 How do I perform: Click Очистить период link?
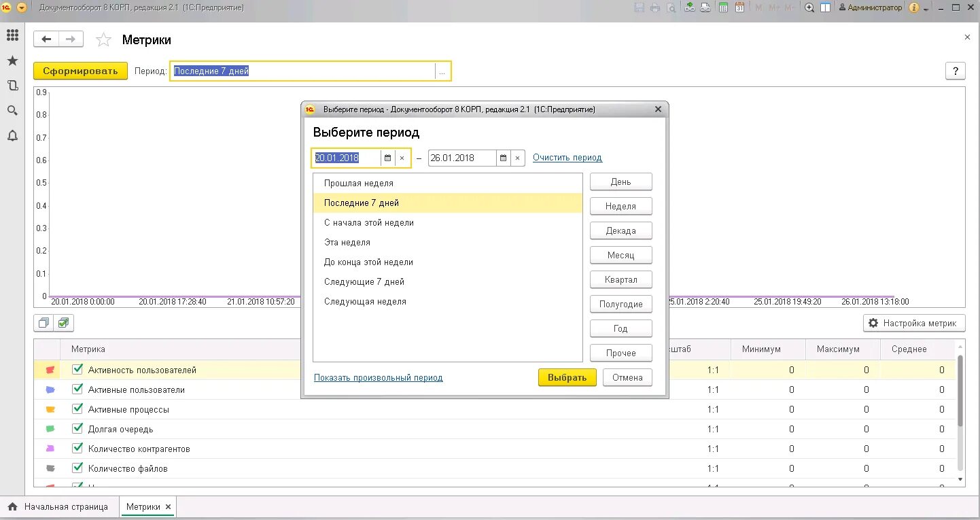pyautogui.click(x=567, y=158)
